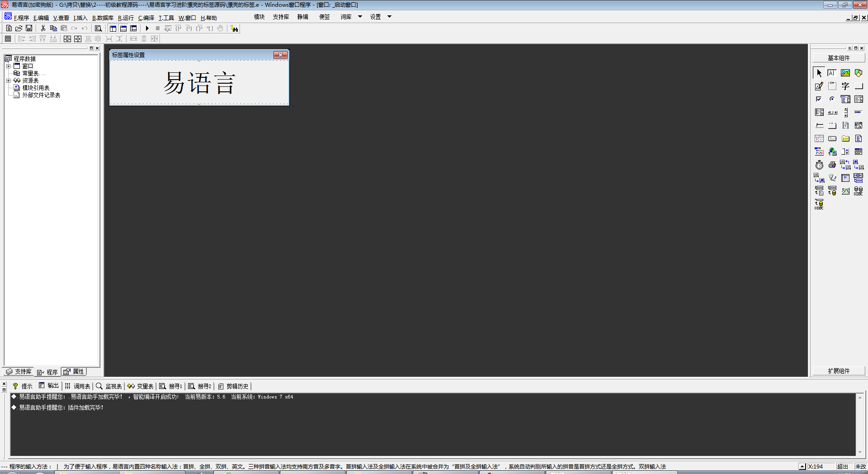Click the binoculars help search icon
Viewport: 868px width, 474px height.
tap(234, 28)
